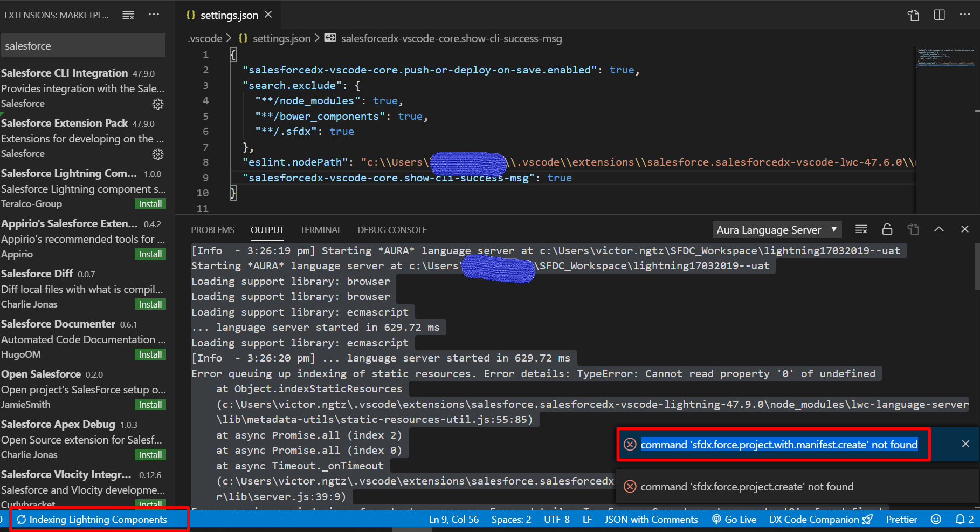Toggle scroll lock in the Output panel
This screenshot has height=532, width=980.
tap(887, 229)
